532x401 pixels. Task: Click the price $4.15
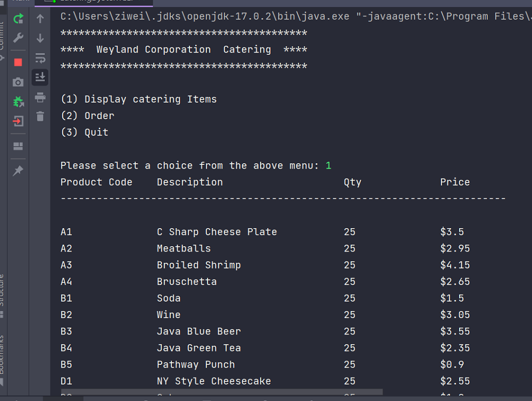[455, 265]
